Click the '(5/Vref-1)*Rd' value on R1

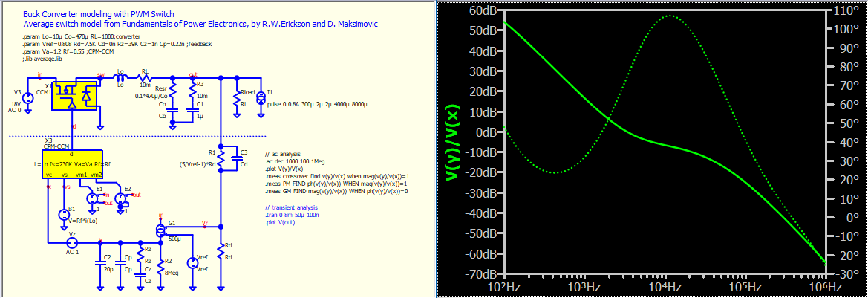click(x=199, y=164)
